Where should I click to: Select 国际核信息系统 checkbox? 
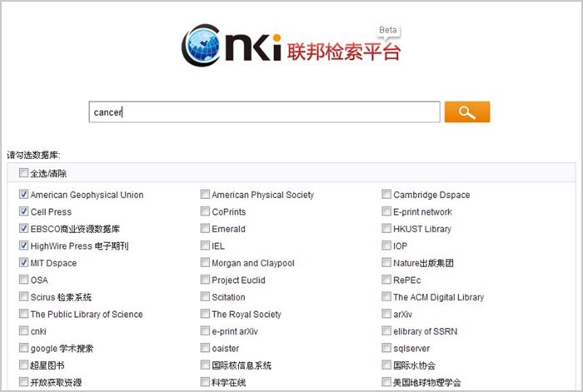pos(205,365)
